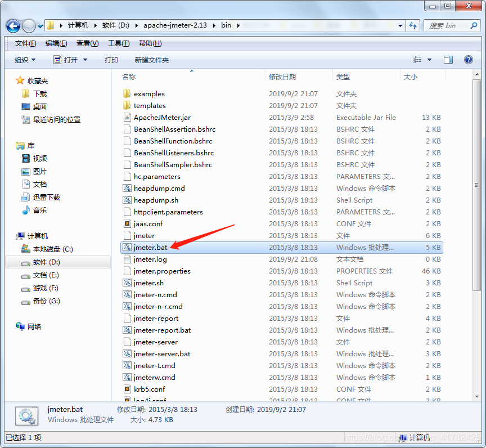Screen dimensions: 486x448
Task: Click the jmeter.bat batch file icon
Action: pyautogui.click(x=127, y=248)
